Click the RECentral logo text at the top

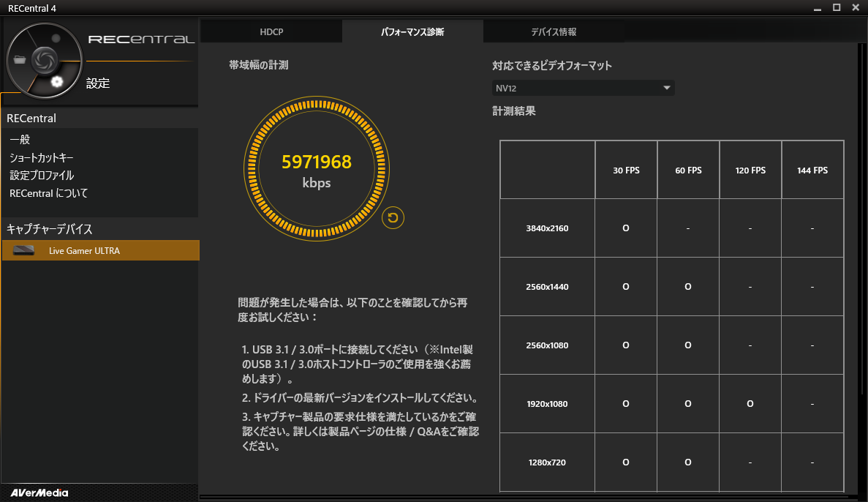[x=141, y=40]
